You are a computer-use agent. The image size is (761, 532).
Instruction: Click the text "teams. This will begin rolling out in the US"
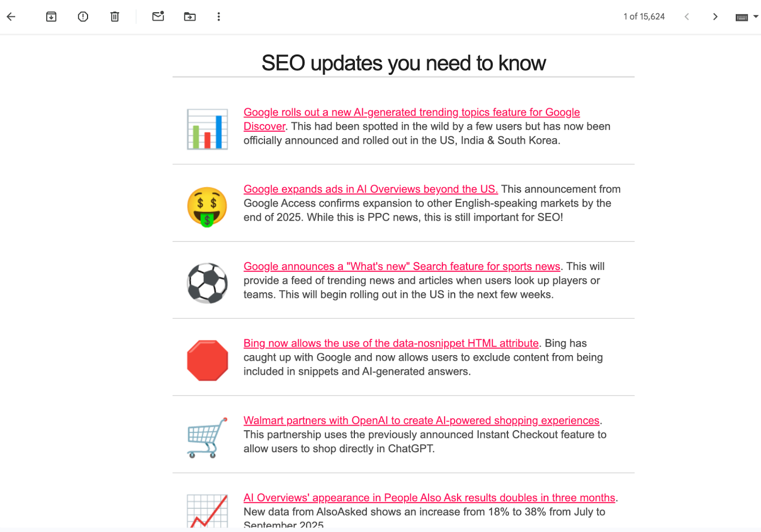[344, 294]
